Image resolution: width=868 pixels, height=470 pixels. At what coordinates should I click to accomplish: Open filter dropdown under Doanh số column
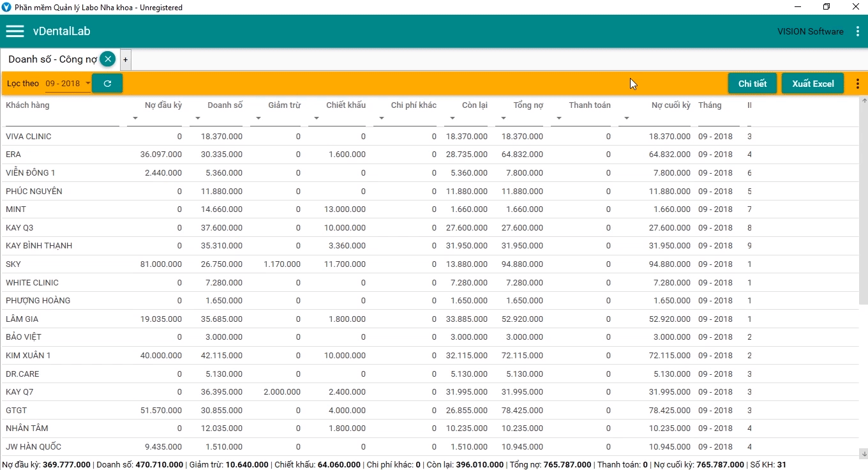coord(198,118)
